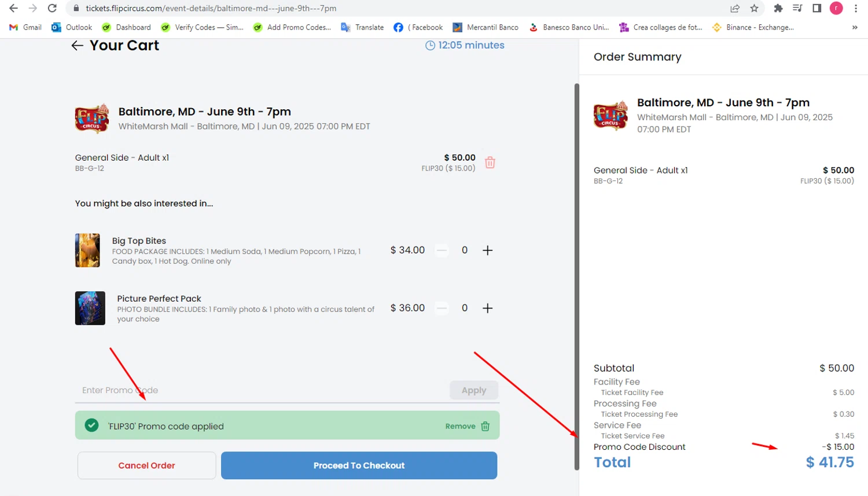
Task: Click the Flip Circus logo in Order Summary
Action: click(x=610, y=115)
